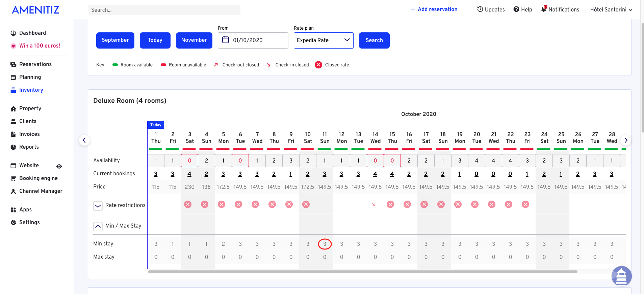Click the Today button
This screenshot has height=294, width=644.
(x=155, y=40)
